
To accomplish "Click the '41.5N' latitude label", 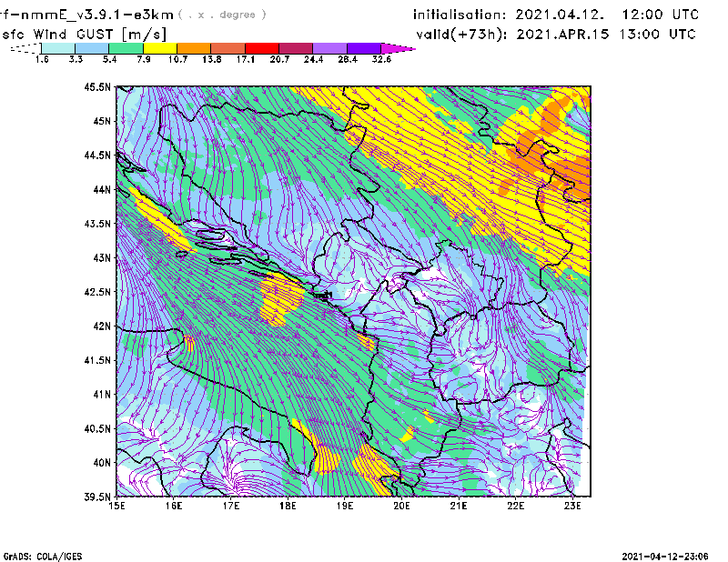I will 97,360.
